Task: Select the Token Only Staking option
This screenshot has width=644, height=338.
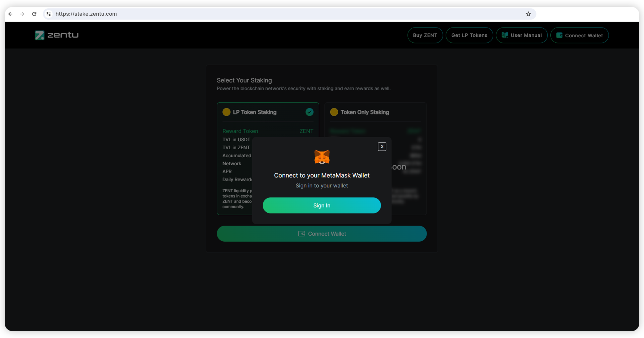Action: (x=365, y=112)
